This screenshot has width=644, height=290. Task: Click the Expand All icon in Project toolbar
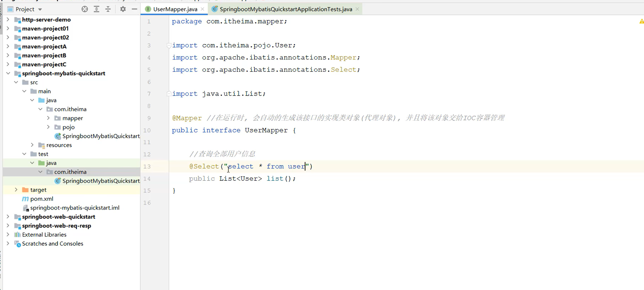click(96, 9)
